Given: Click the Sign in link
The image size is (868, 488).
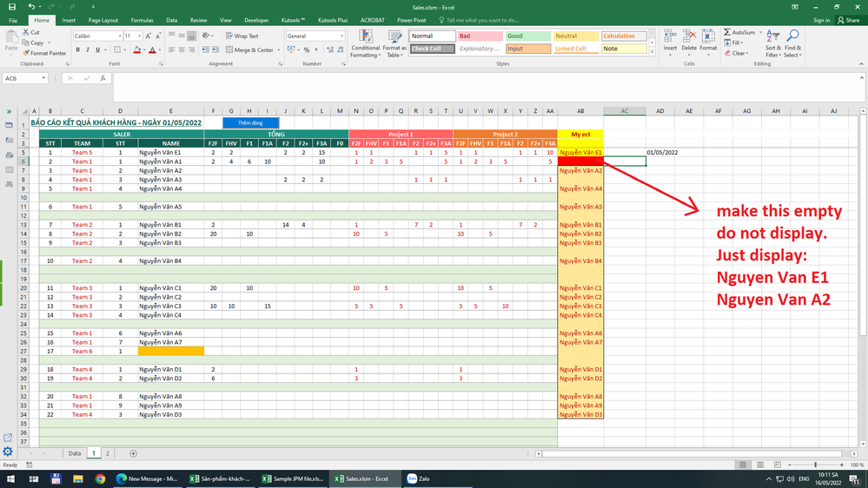Looking at the screenshot, I should click(x=821, y=20).
